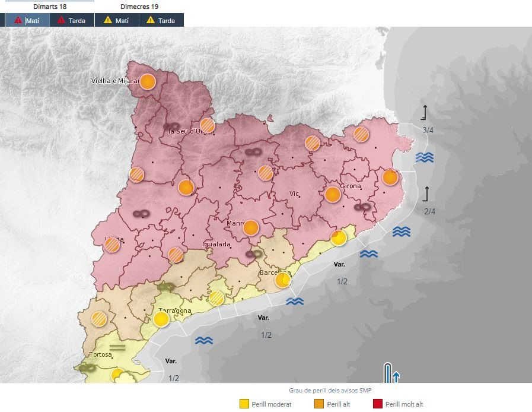Click the Girona city label on map
The image size is (532, 412).
coord(351,186)
